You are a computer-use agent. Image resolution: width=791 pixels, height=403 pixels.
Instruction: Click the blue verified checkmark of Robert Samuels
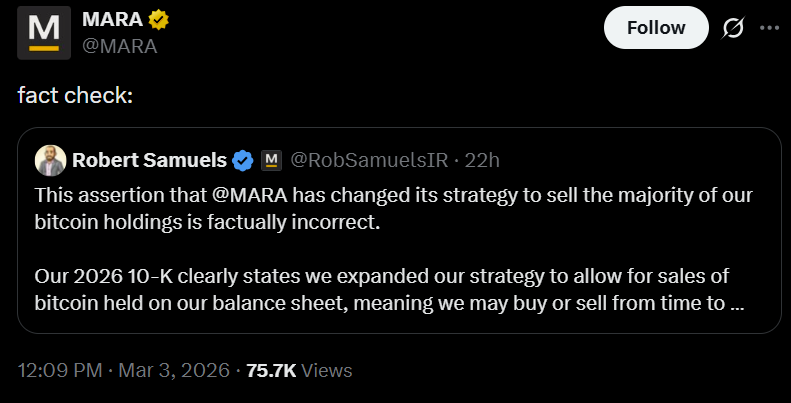242,160
